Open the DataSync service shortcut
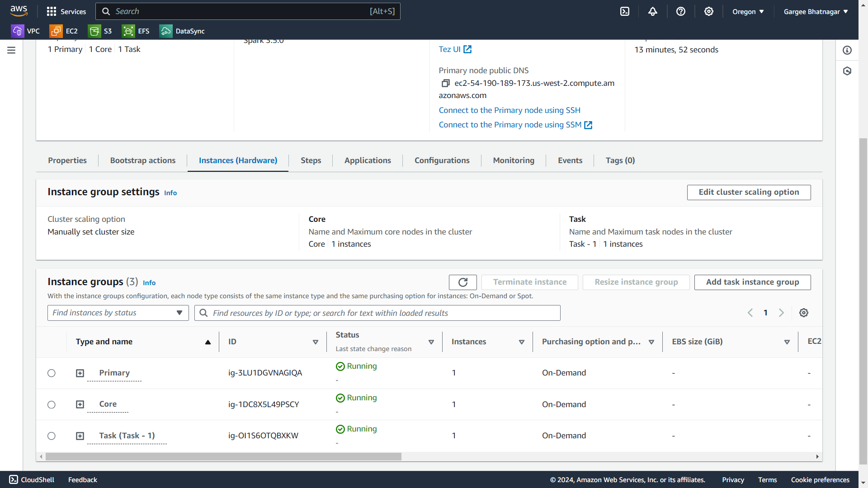This screenshot has width=868, height=488. point(182,31)
